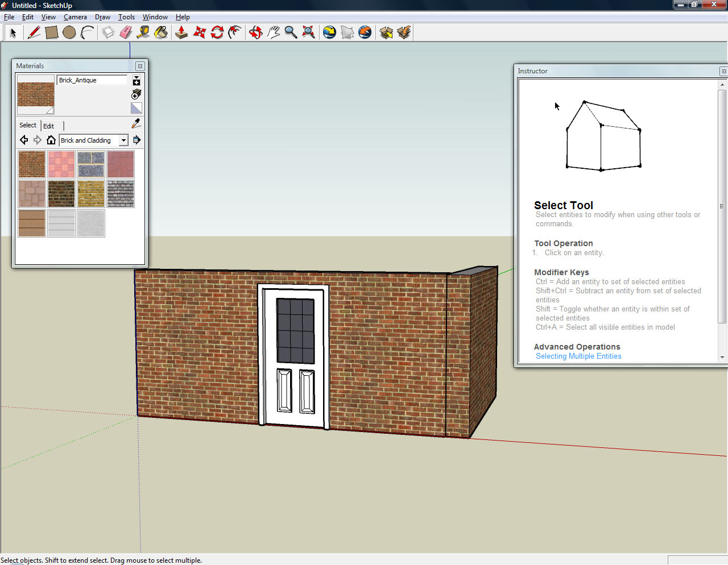Screen dimensions: 728x565
Task: Activate the Push/Pull tool
Action: pyautogui.click(x=181, y=32)
